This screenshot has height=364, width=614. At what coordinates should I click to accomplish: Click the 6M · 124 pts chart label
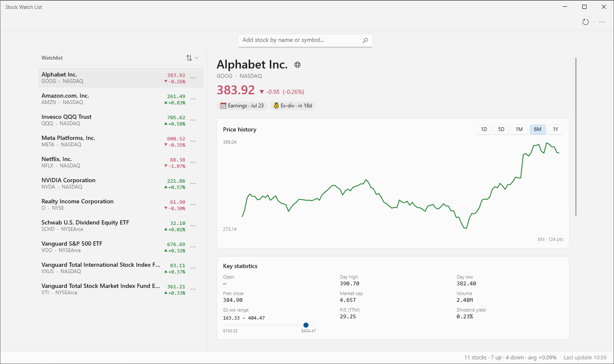coord(551,239)
